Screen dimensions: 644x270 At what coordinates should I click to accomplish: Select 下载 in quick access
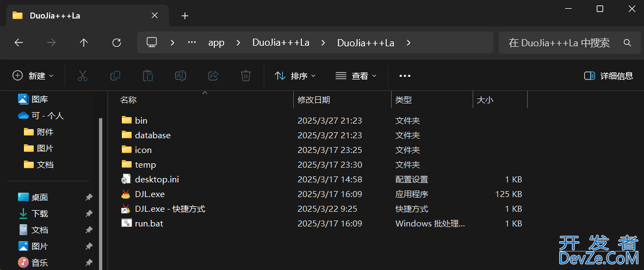(40, 214)
